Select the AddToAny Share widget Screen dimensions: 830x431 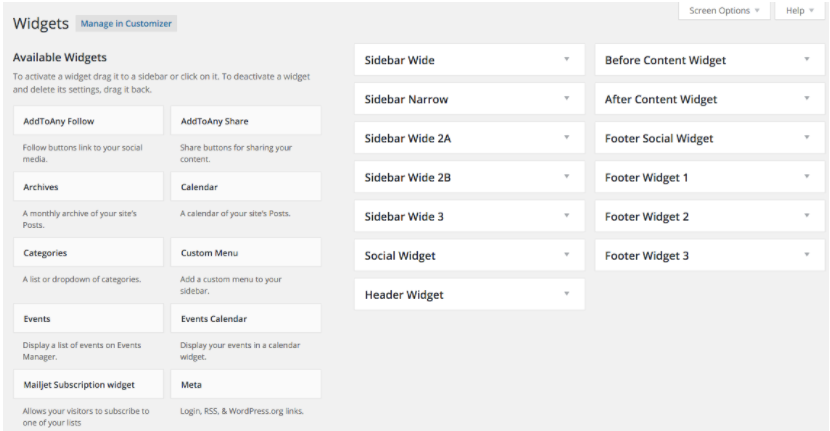click(x=246, y=121)
